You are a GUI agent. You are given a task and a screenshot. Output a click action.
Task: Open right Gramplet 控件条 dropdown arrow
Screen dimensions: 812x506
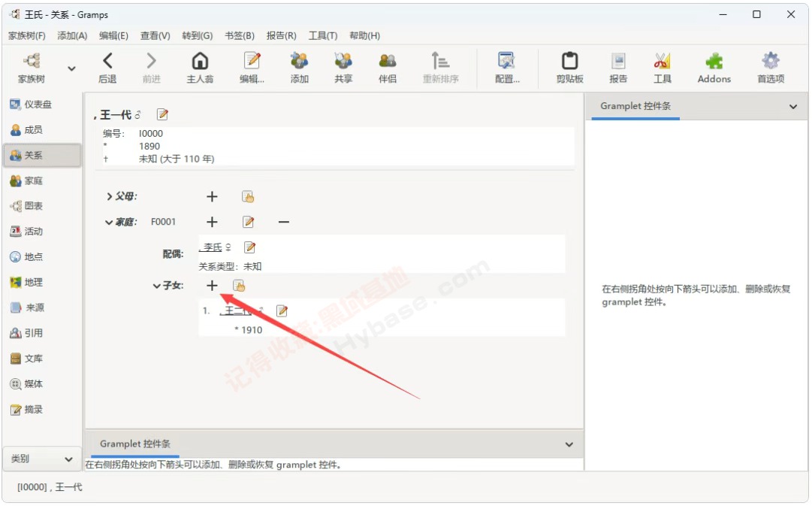tap(793, 107)
